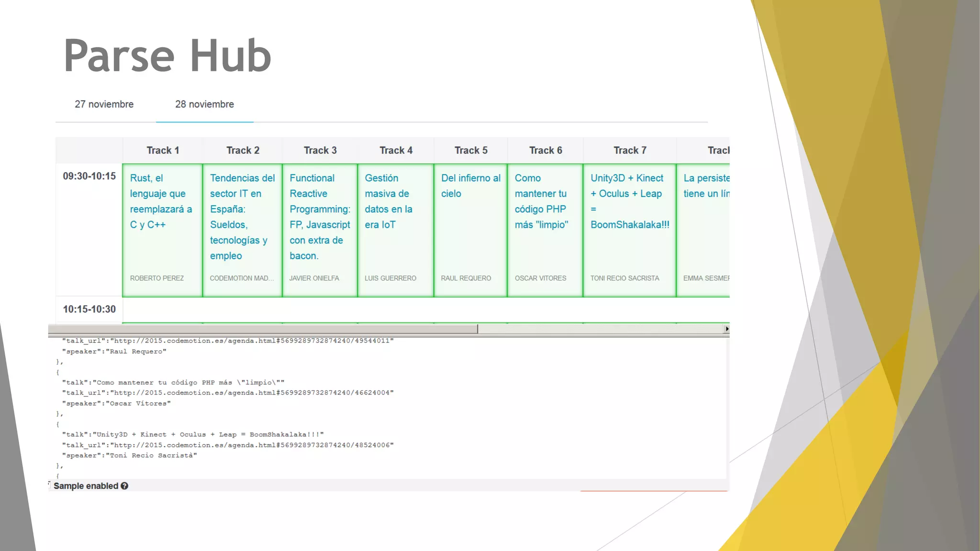Select the 28 noviembre tab
Screen dimensions: 980x551
(x=204, y=104)
